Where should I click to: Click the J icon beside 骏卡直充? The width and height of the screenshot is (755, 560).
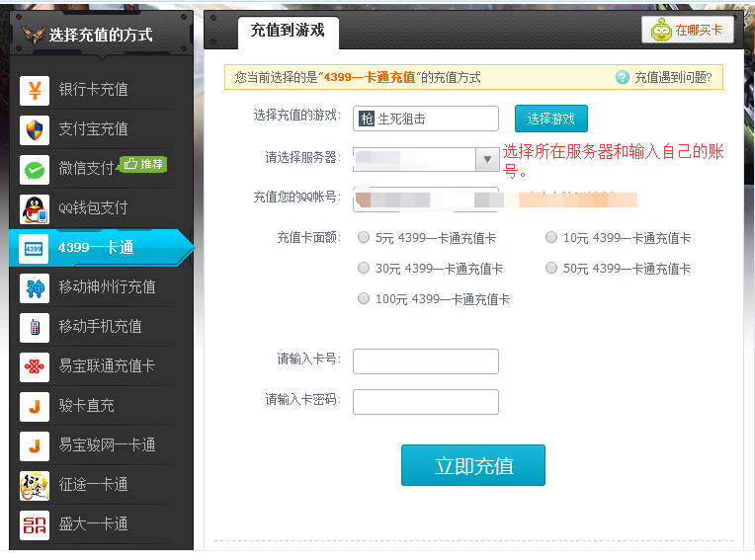(35, 407)
